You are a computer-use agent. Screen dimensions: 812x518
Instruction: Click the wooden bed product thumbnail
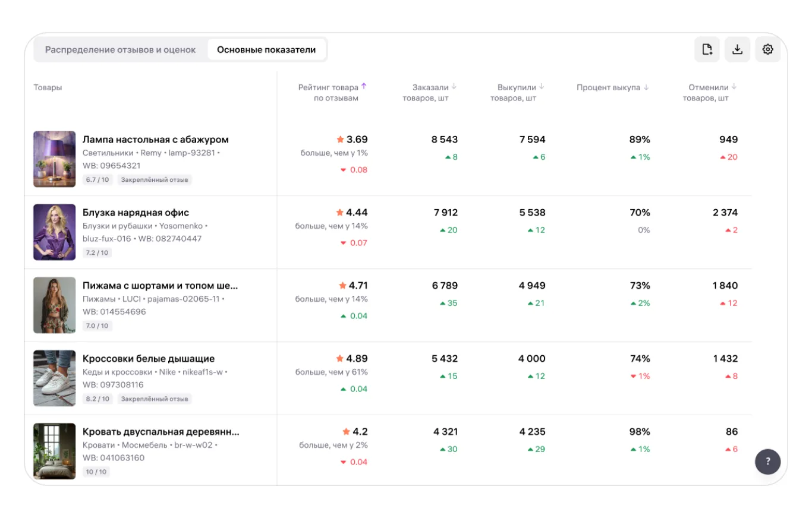(x=55, y=451)
